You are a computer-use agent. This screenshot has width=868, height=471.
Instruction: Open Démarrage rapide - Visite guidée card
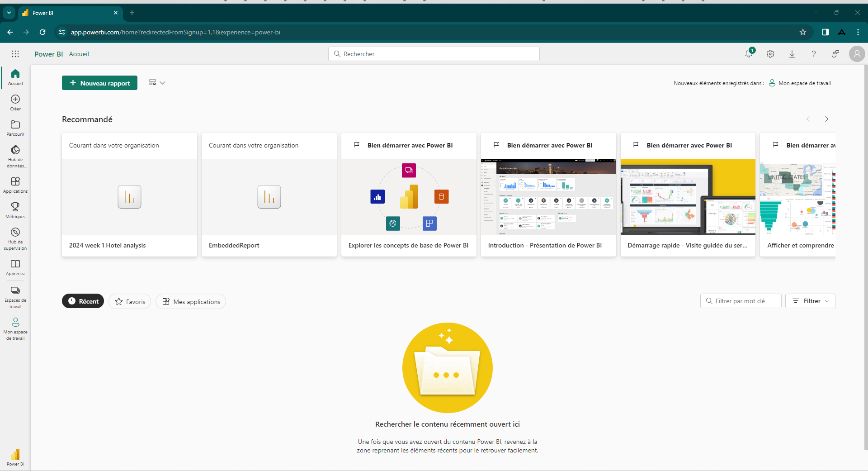(x=688, y=195)
